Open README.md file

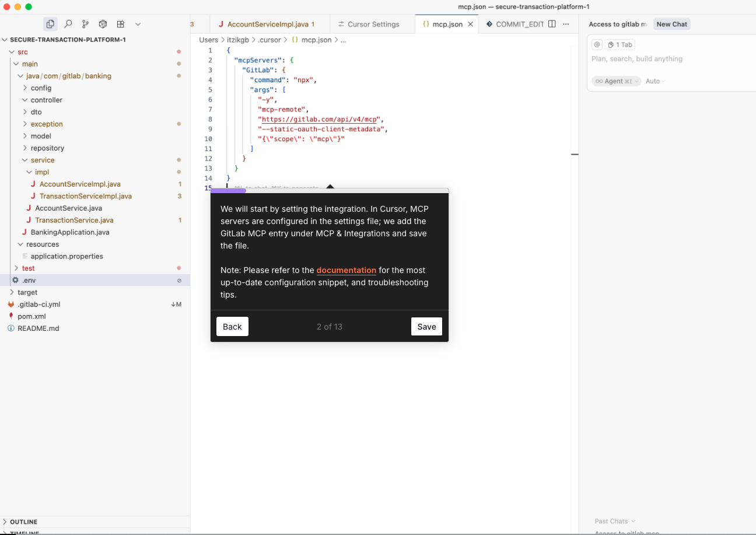pyautogui.click(x=38, y=328)
